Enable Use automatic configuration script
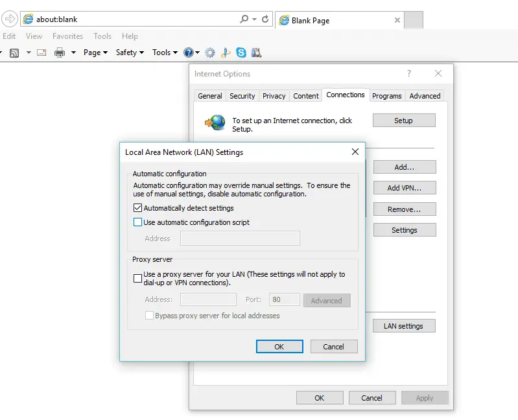518x420 pixels. coord(137,222)
